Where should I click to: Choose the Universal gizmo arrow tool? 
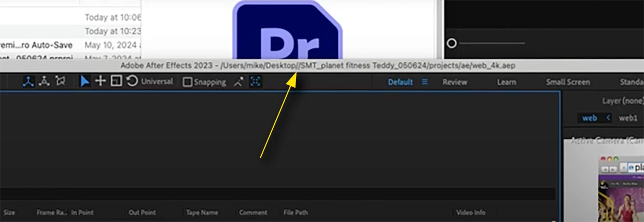click(85, 81)
